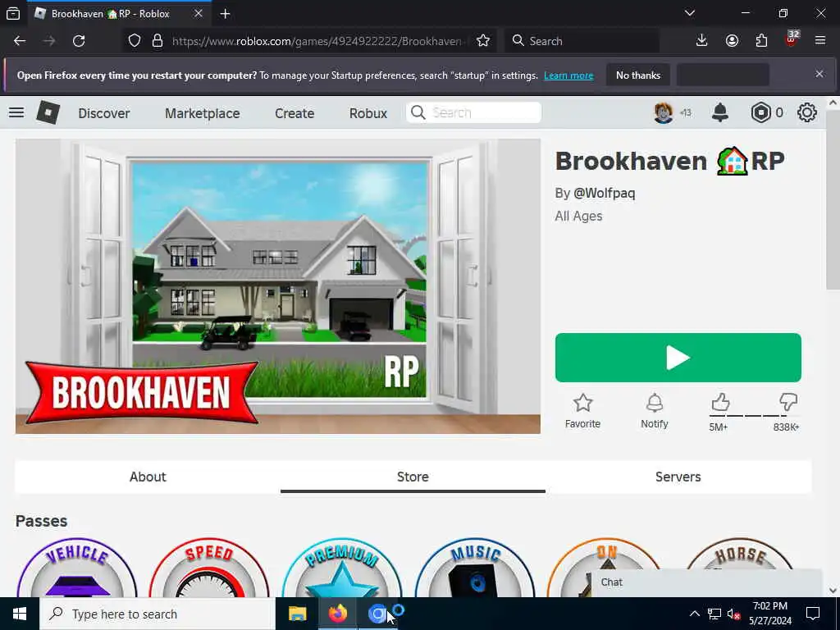This screenshot has height=630, width=840.
Task: Open the Robux menu item
Action: [368, 113]
